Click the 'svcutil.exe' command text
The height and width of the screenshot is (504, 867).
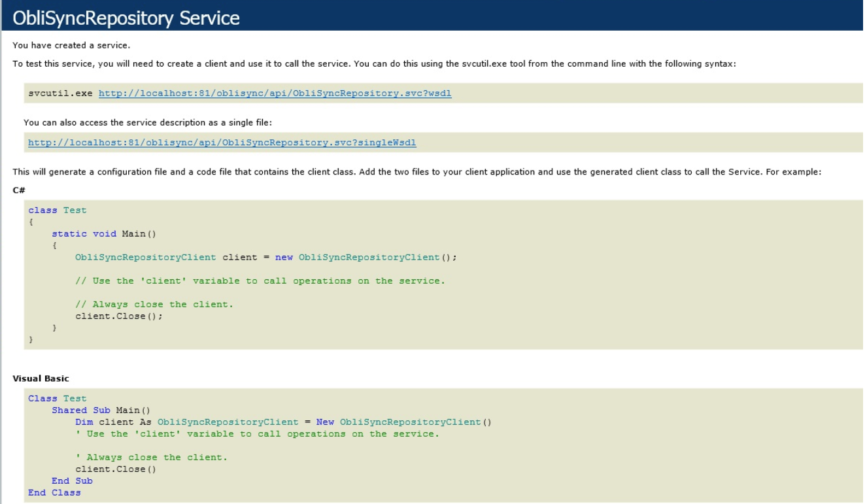click(x=60, y=93)
